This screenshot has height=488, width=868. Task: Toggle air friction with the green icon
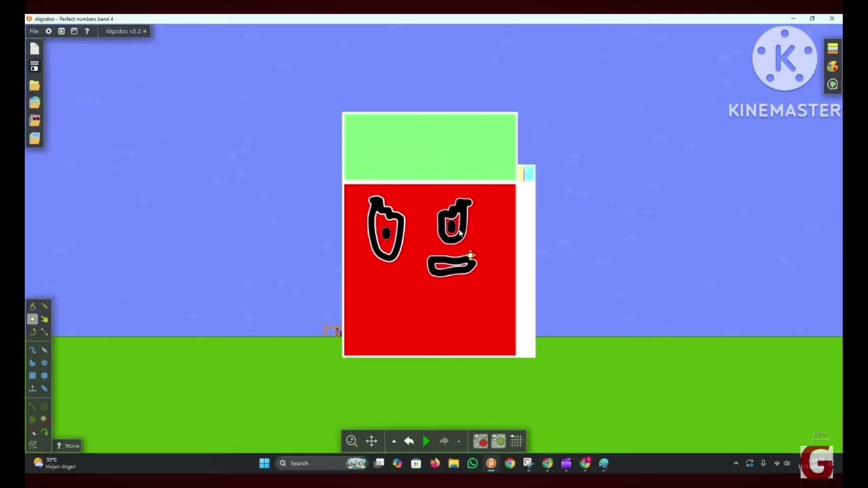click(x=498, y=441)
